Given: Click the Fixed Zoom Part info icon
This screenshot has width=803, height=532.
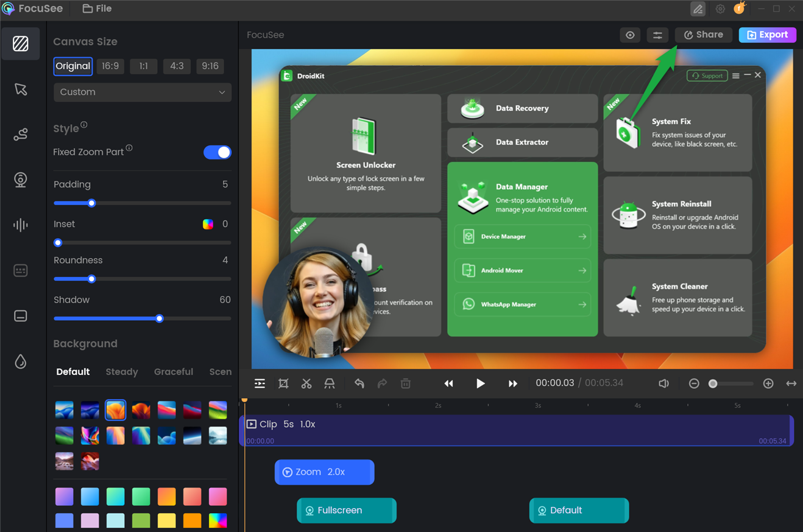Looking at the screenshot, I should 129,148.
